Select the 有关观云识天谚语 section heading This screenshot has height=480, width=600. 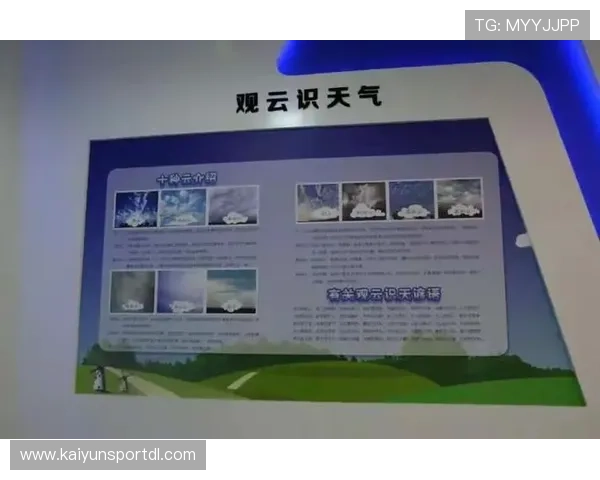click(x=384, y=295)
